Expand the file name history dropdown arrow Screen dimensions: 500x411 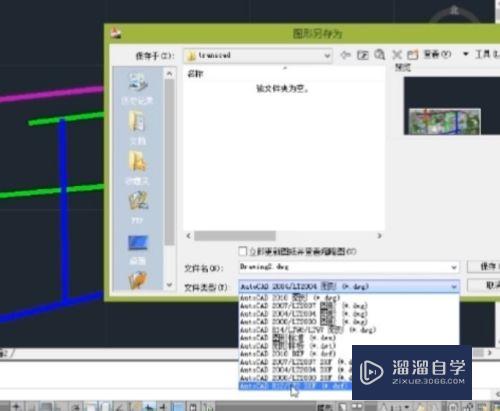click(x=454, y=267)
